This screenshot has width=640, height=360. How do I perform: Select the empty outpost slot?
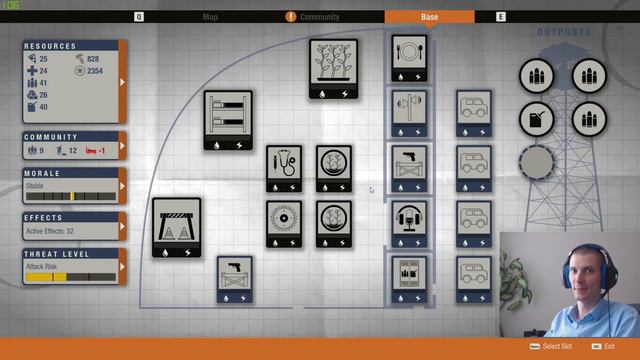pos(537,162)
